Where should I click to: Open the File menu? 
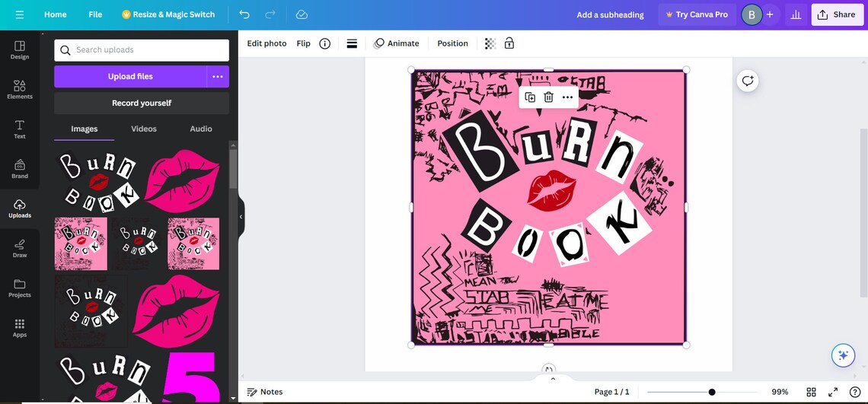coord(95,14)
